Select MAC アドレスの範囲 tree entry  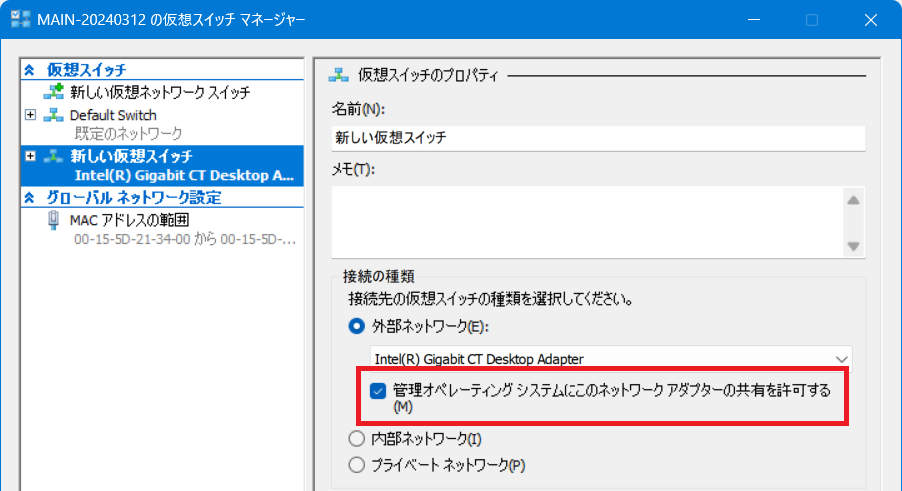coord(129,220)
